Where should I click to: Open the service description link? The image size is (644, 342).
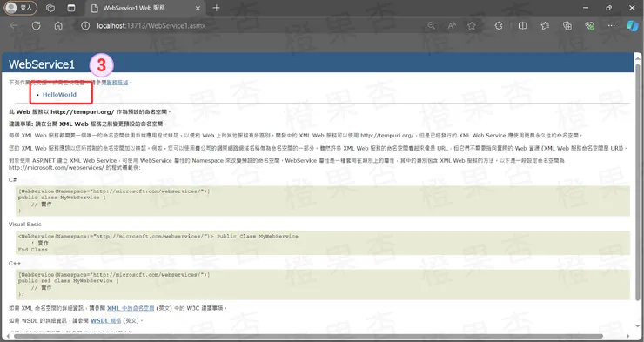(x=117, y=83)
